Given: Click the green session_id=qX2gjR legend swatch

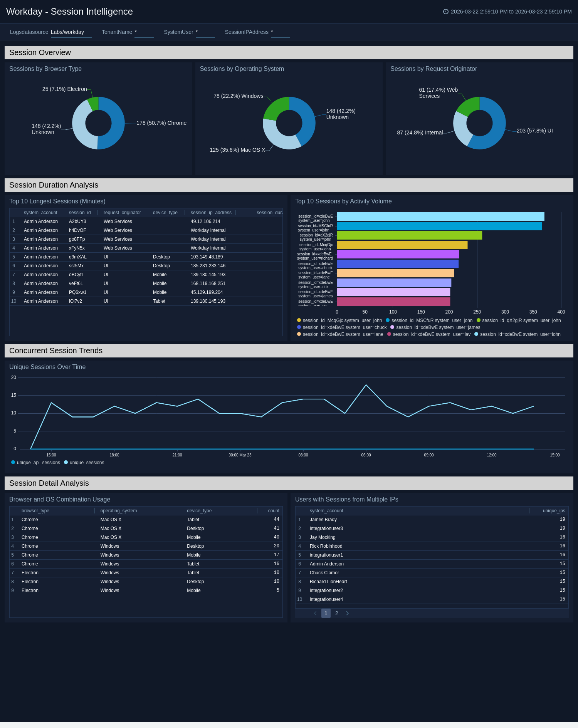Looking at the screenshot, I should pos(479,320).
